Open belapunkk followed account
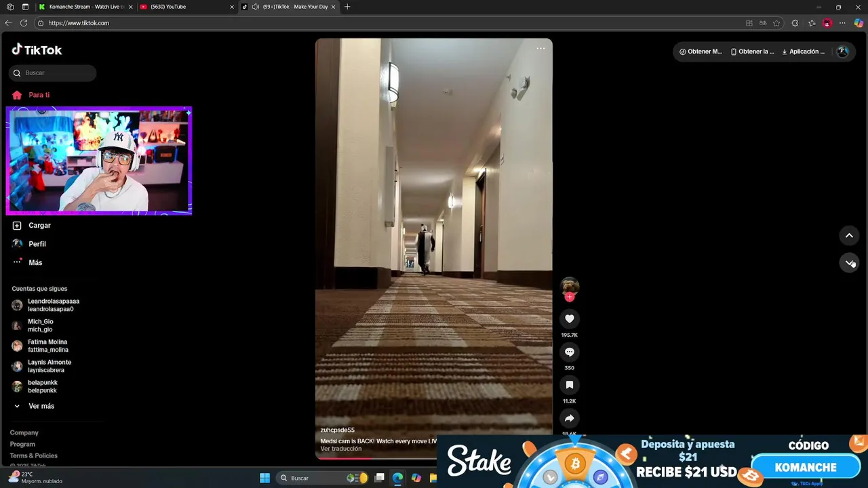This screenshot has height=488, width=868. pos(35,386)
